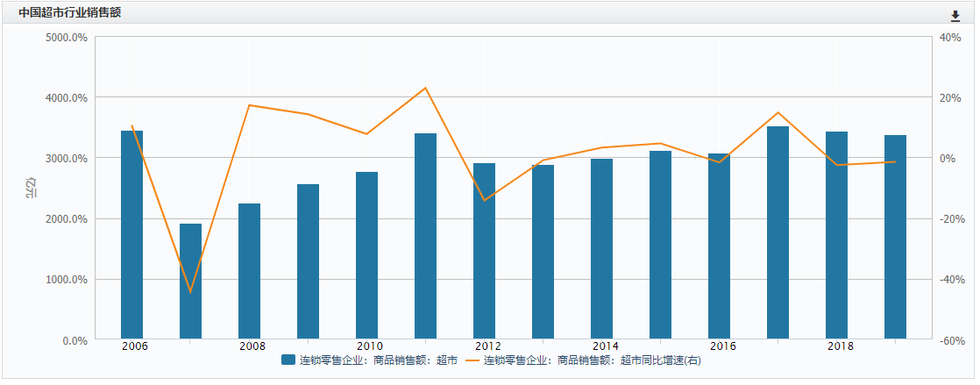980x385 pixels.
Task: Select the blue bar above the 2014 label
Action: click(x=601, y=248)
